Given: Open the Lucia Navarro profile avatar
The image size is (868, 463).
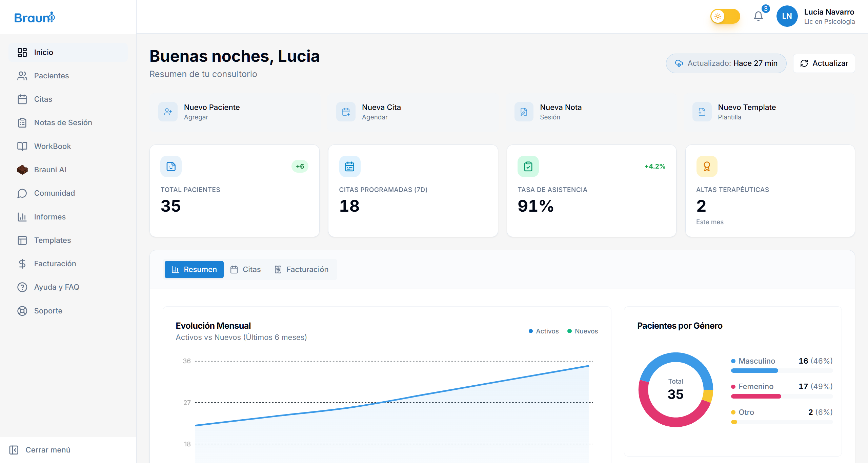Looking at the screenshot, I should (x=787, y=16).
